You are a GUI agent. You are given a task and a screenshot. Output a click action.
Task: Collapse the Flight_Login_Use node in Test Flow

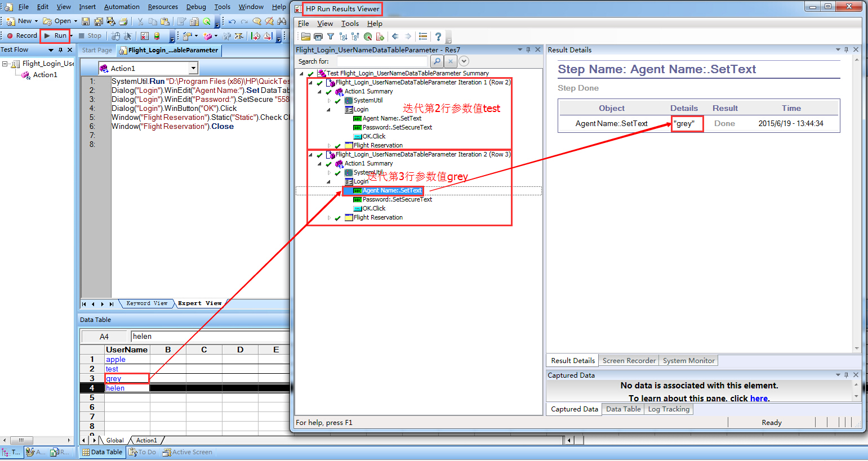pyautogui.click(x=5, y=64)
